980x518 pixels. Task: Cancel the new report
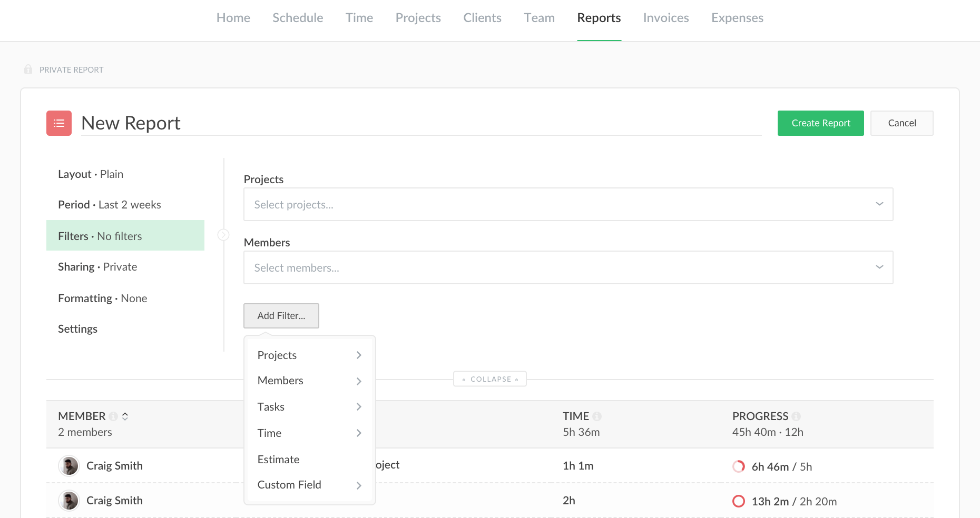point(901,123)
